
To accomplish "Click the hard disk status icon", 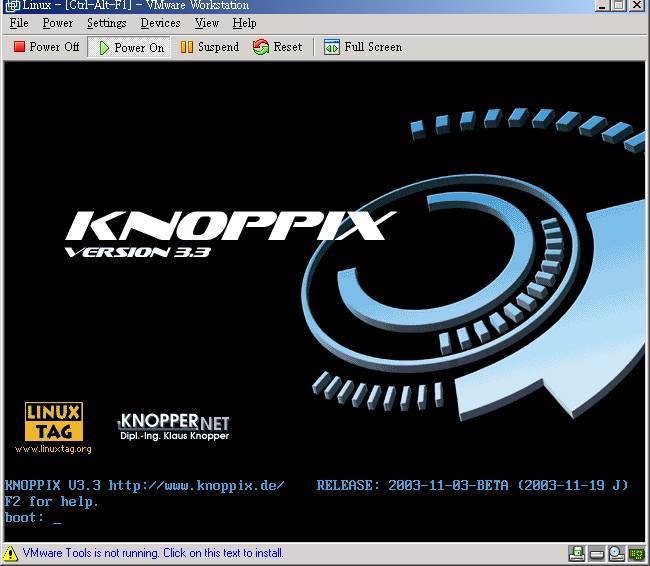I will pos(597,554).
